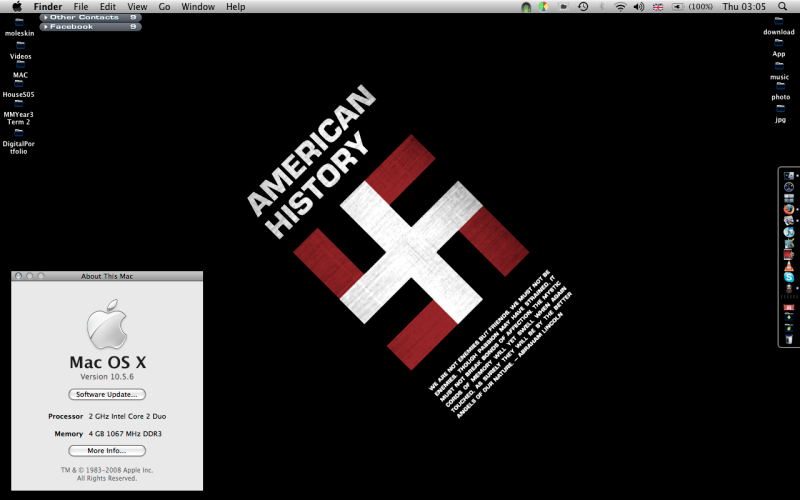800x500 pixels.
Task: Open the UK flag input menu
Action: (658, 7)
